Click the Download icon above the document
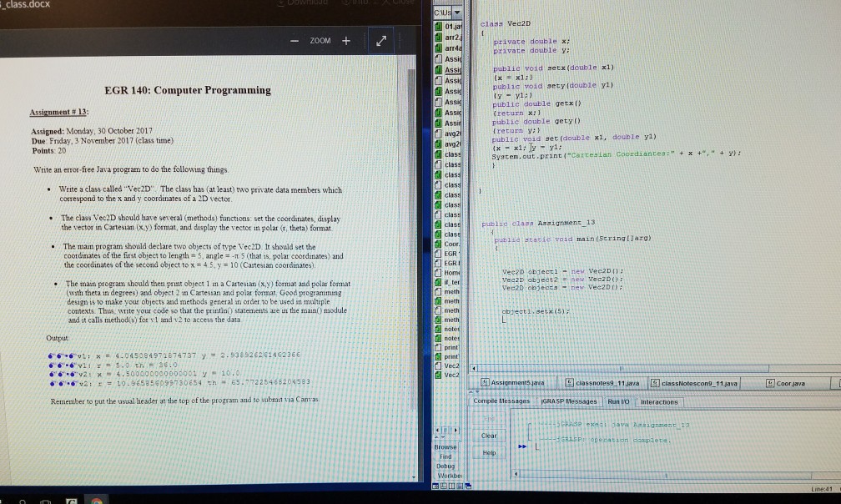Viewport: 841px width, 504px height. pyautogui.click(x=280, y=3)
